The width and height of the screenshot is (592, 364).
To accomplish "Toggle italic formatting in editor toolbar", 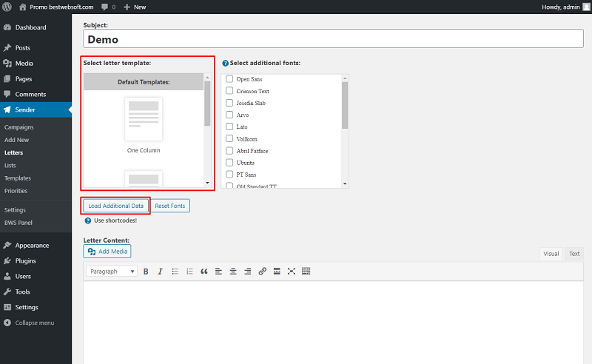I will pyautogui.click(x=160, y=271).
